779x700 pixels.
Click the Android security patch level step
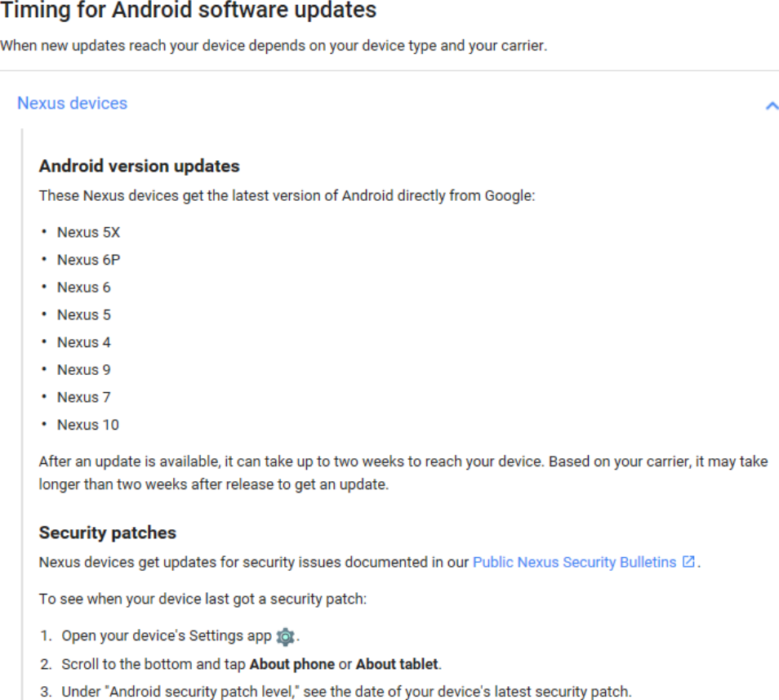click(x=336, y=692)
